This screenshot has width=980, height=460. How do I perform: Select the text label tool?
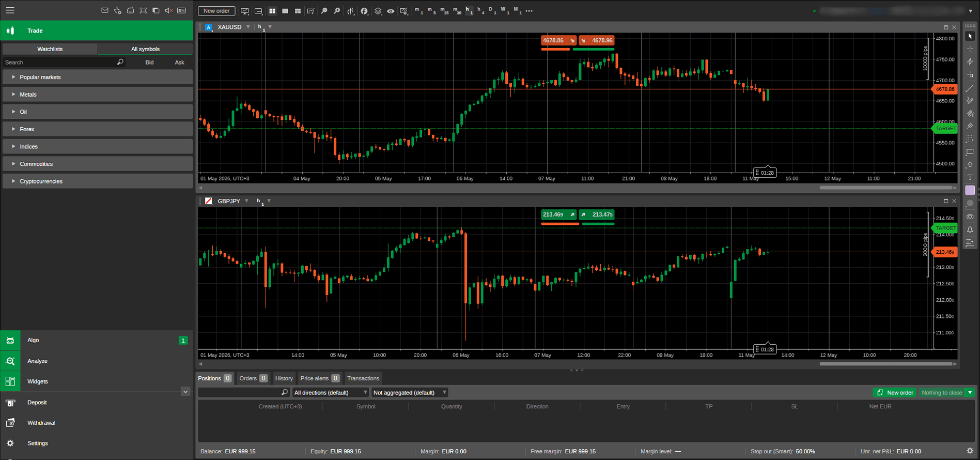pyautogui.click(x=970, y=177)
